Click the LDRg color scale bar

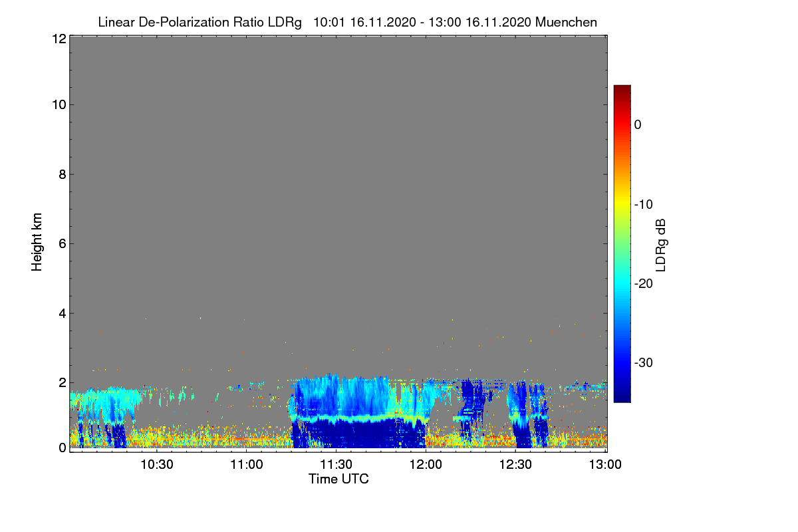click(622, 243)
